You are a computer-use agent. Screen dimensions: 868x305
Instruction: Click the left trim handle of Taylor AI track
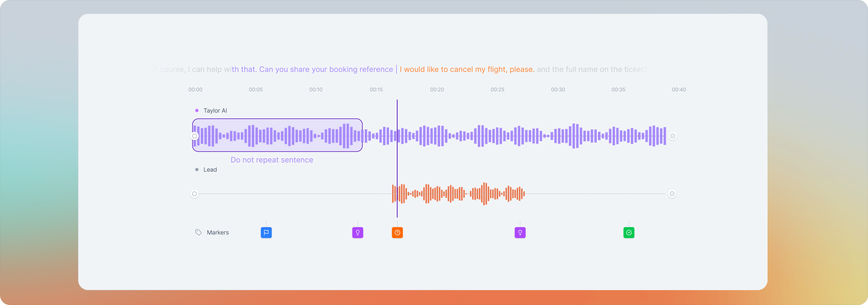[x=194, y=136]
